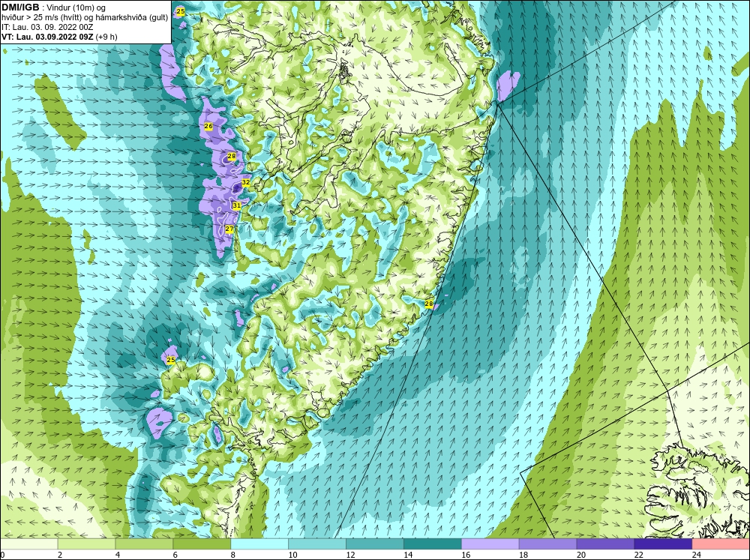Pick the 22–24 m/s dark indigo swatch

pyautogui.click(x=664, y=544)
